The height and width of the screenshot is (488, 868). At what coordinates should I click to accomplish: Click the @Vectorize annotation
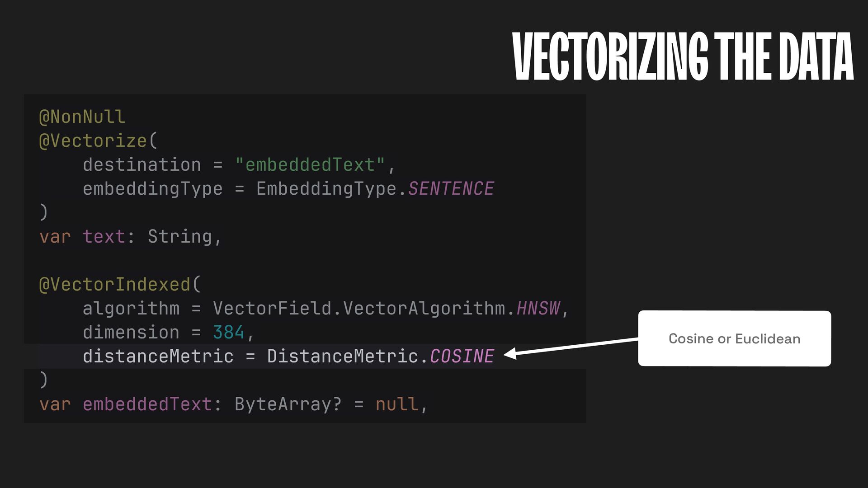pos(93,141)
